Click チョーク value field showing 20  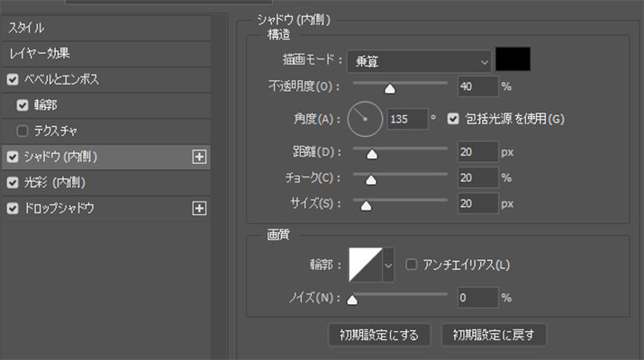477,178
